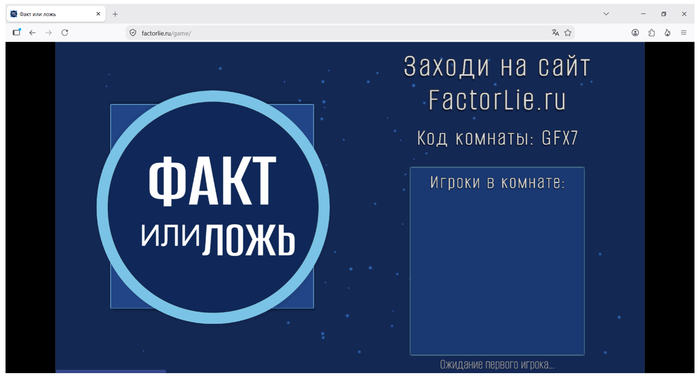Bookmark the page with the star icon
Viewport: 700px width, 377px height.
(568, 33)
